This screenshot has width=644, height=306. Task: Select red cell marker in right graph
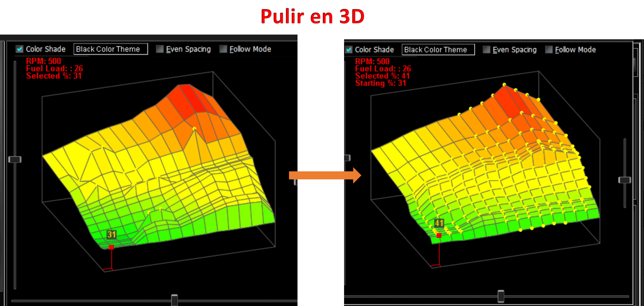click(x=439, y=235)
